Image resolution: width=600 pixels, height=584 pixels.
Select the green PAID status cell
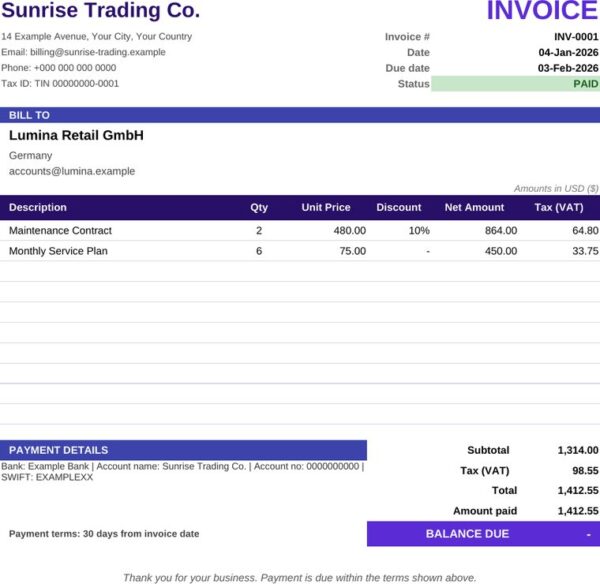(x=515, y=84)
